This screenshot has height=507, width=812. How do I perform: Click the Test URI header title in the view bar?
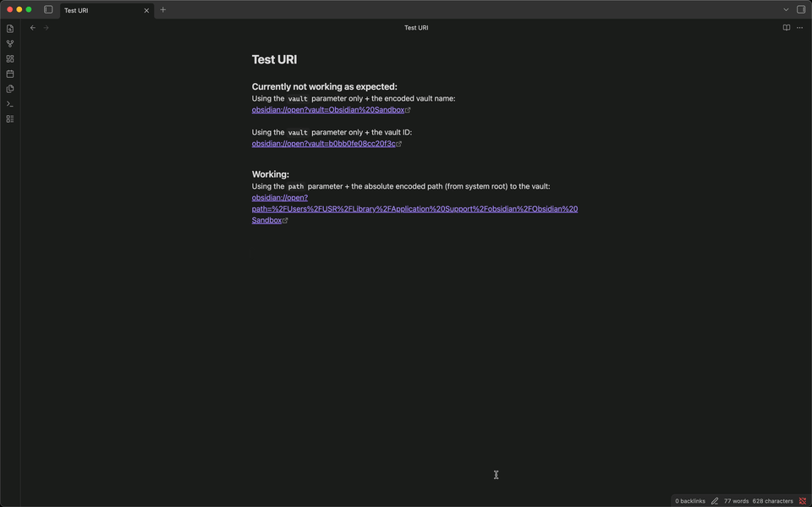coord(416,27)
